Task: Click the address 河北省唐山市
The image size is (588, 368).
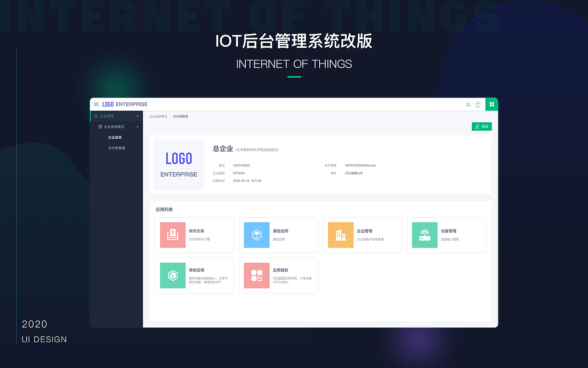Action: point(354,173)
